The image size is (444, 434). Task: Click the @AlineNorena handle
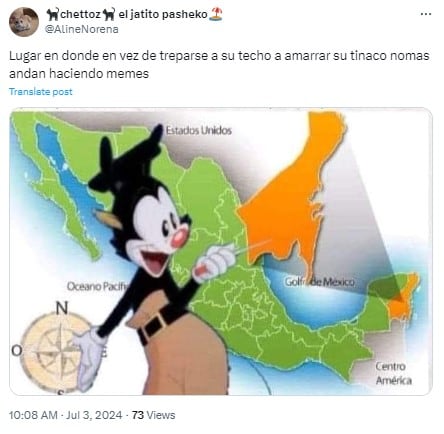(82, 29)
